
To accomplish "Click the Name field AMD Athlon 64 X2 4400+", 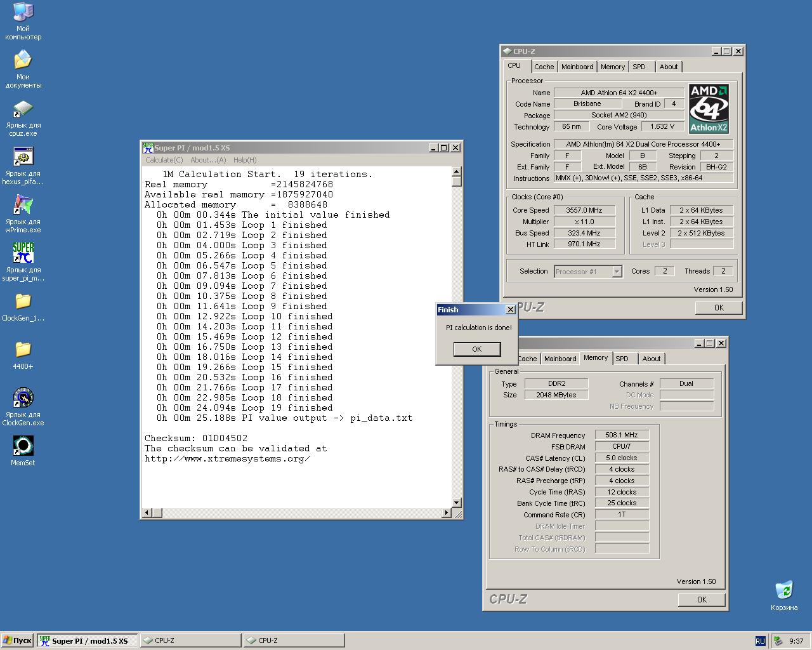I will pos(619,93).
